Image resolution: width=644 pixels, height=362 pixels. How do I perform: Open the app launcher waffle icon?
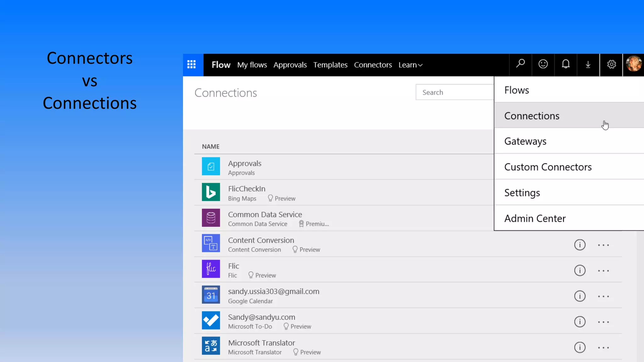(192, 65)
